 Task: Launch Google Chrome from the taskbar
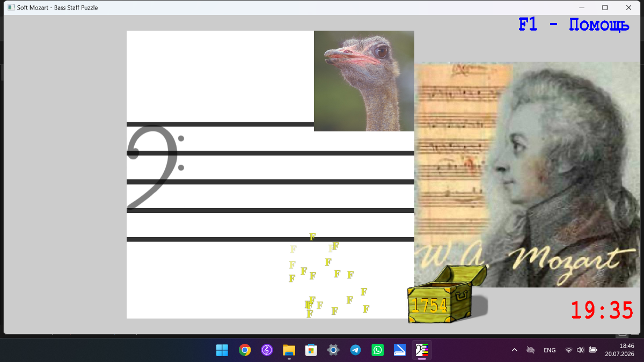point(245,350)
